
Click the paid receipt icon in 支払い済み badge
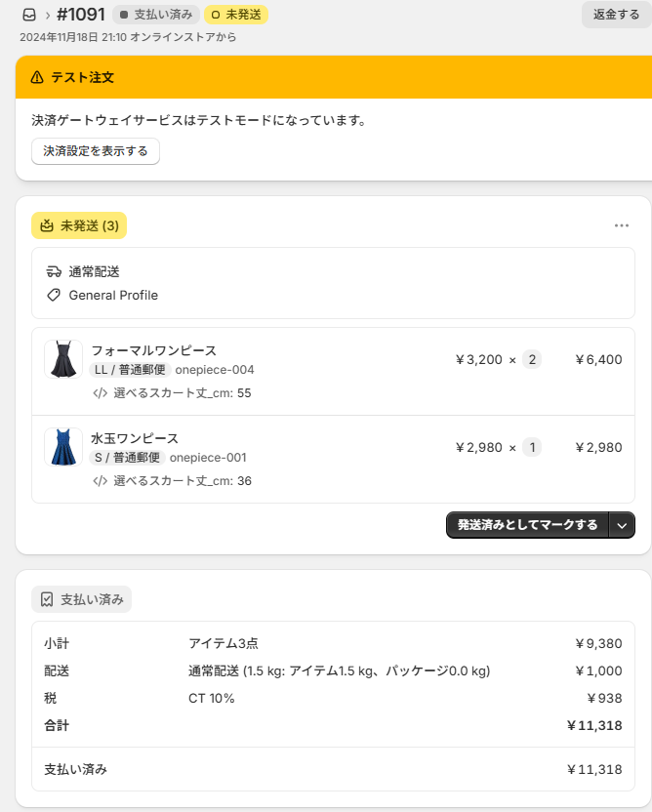point(47,599)
